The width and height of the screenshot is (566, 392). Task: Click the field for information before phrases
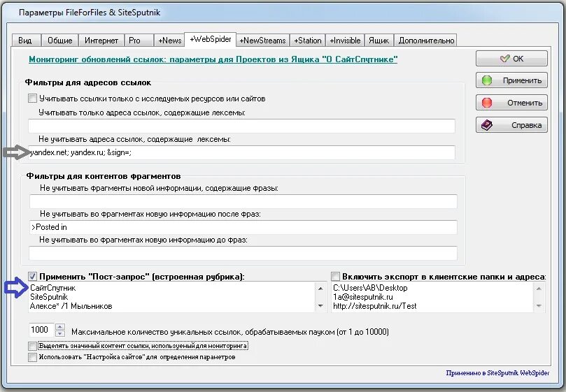click(x=243, y=253)
